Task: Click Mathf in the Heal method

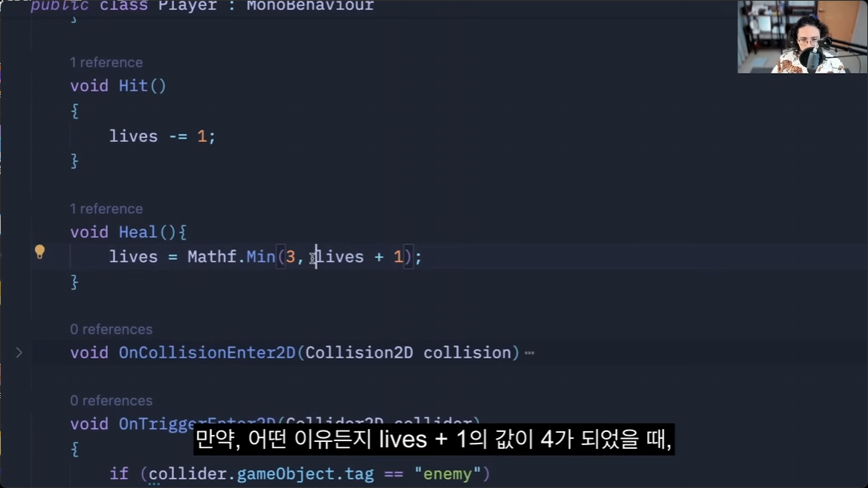Action: pyautogui.click(x=212, y=257)
